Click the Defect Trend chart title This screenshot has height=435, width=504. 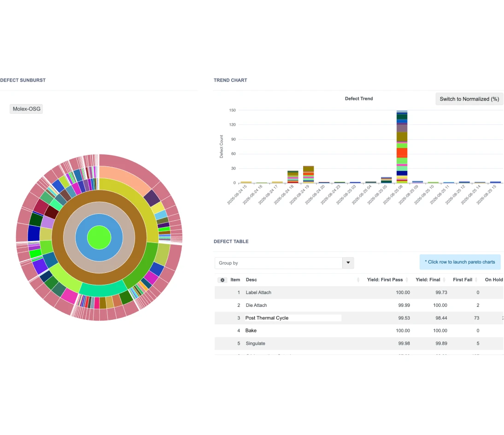click(x=359, y=99)
